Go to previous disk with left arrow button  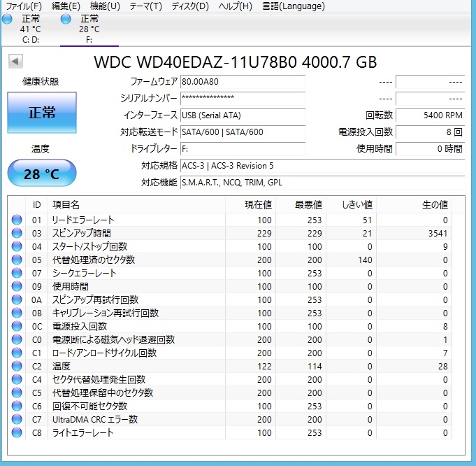(15, 61)
